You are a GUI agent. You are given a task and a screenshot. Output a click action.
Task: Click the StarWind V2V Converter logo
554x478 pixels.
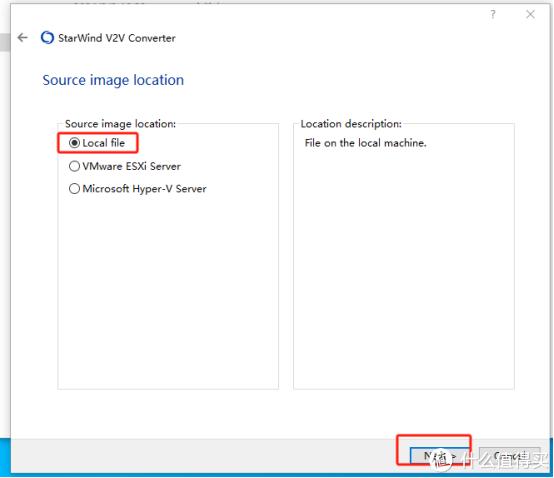click(47, 37)
